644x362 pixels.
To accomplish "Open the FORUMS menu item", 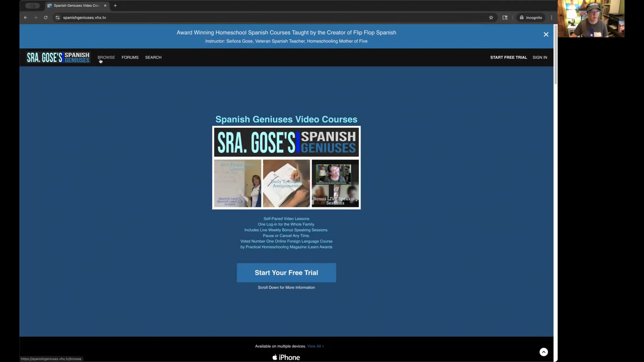I will coord(130,57).
